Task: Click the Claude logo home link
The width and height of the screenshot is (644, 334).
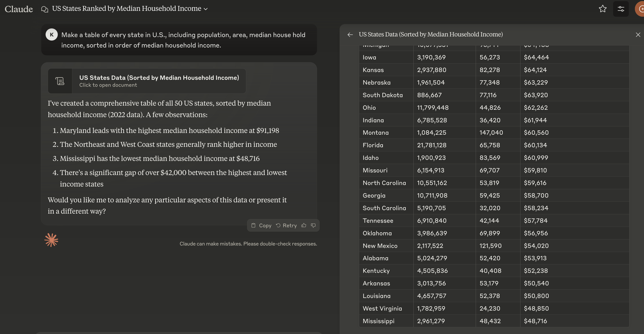Action: tap(19, 9)
